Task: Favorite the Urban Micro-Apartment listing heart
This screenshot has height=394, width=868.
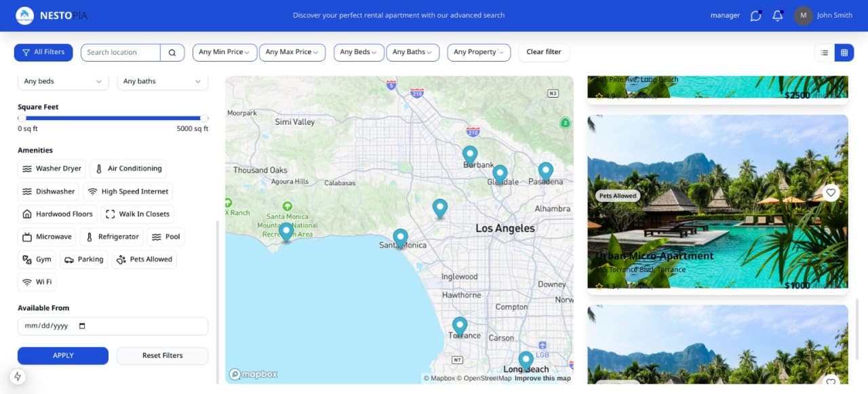Action: click(831, 193)
